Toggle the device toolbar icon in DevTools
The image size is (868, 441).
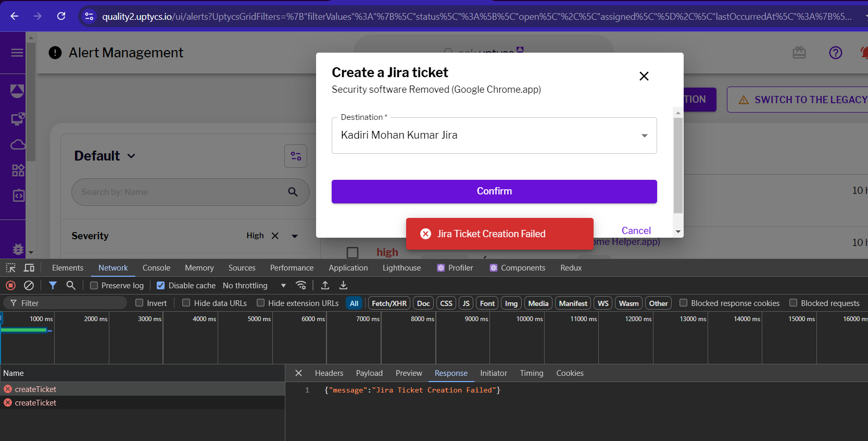[x=29, y=268]
